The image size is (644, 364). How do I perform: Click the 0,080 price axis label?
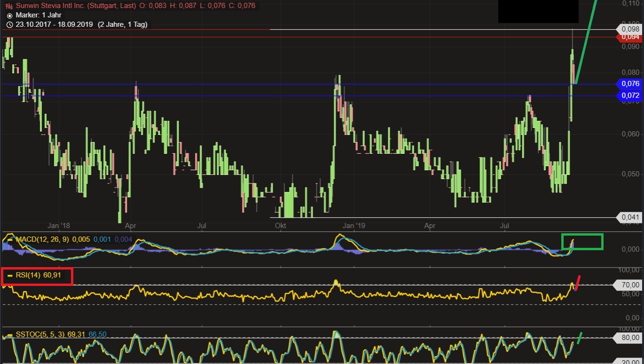click(x=631, y=72)
